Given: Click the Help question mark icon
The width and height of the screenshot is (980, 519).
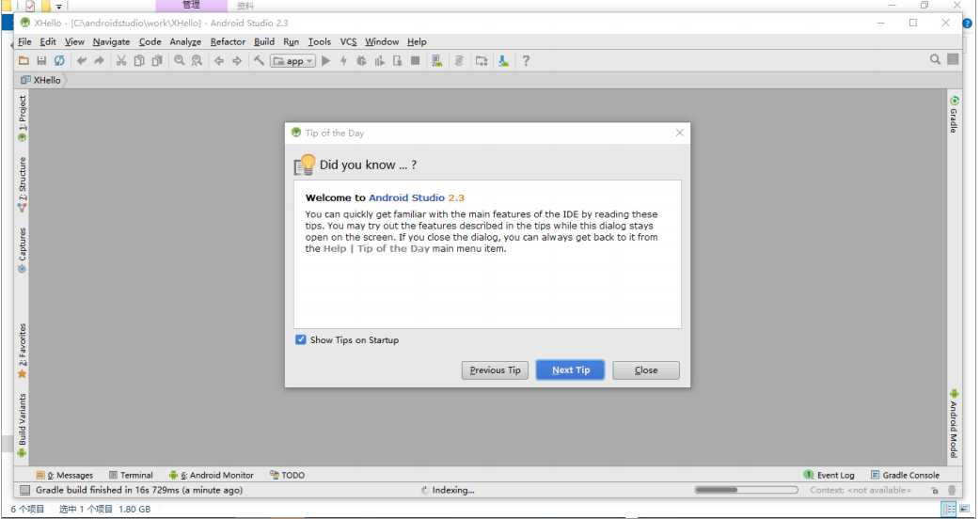Looking at the screenshot, I should pyautogui.click(x=526, y=60).
